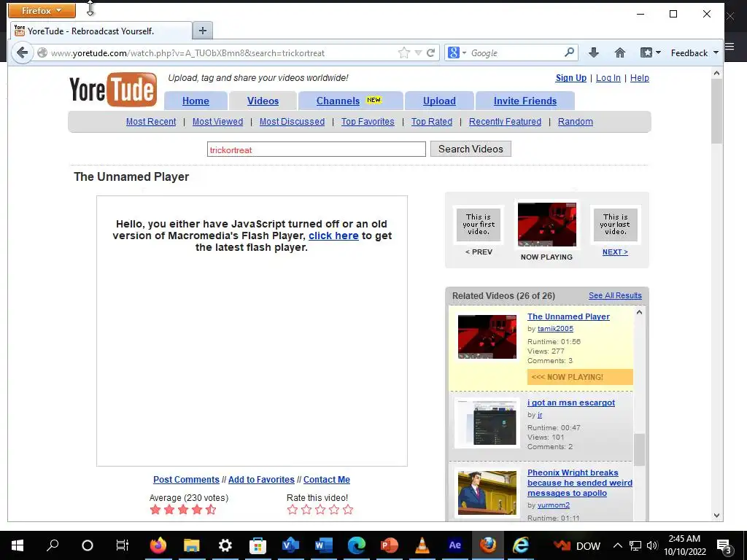The width and height of the screenshot is (747, 560).
Task: Bookmark this page with the star icon
Action: (404, 52)
